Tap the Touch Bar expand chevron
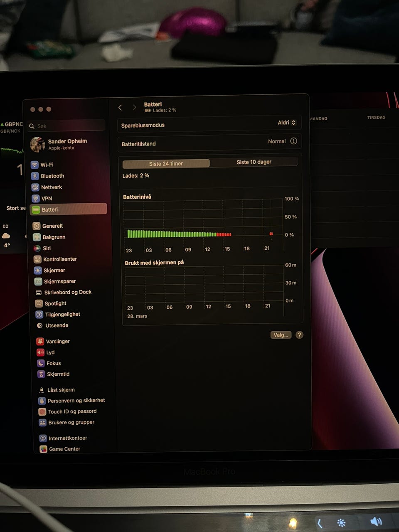 320,523
